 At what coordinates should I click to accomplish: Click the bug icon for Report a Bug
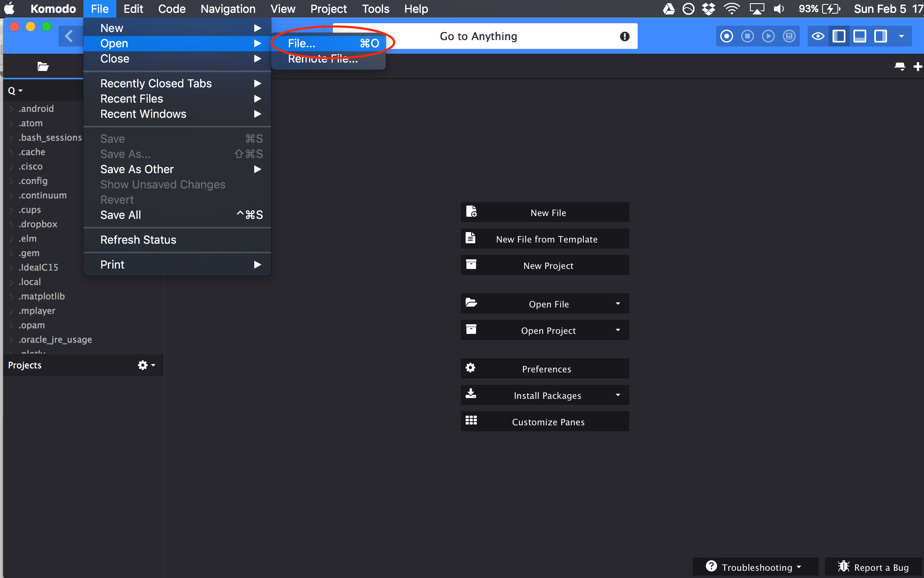[843, 566]
